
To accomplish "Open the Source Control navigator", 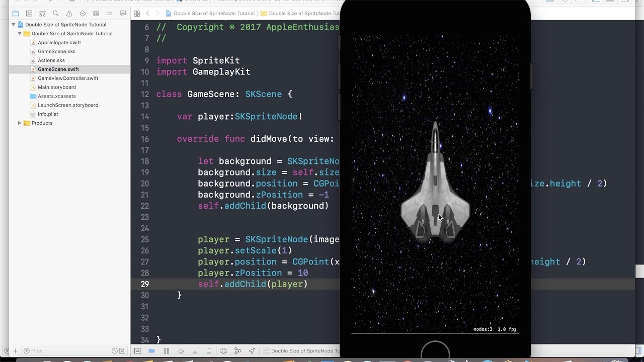I will 29,14.
